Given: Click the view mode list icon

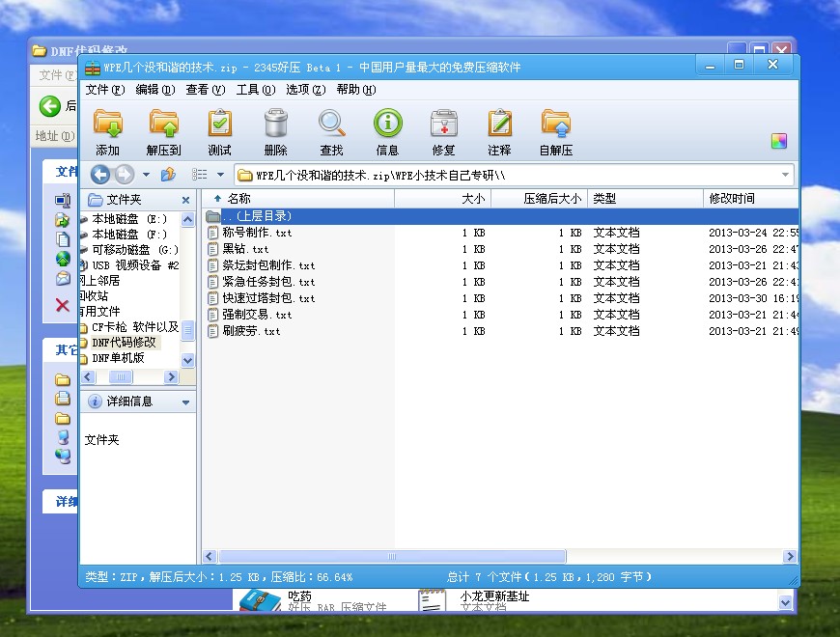Looking at the screenshot, I should (x=199, y=175).
